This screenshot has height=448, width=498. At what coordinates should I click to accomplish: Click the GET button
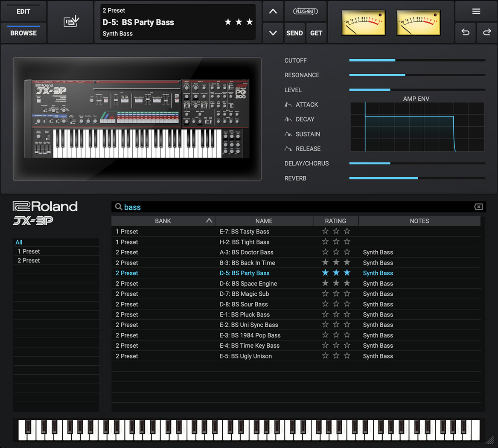pos(316,33)
